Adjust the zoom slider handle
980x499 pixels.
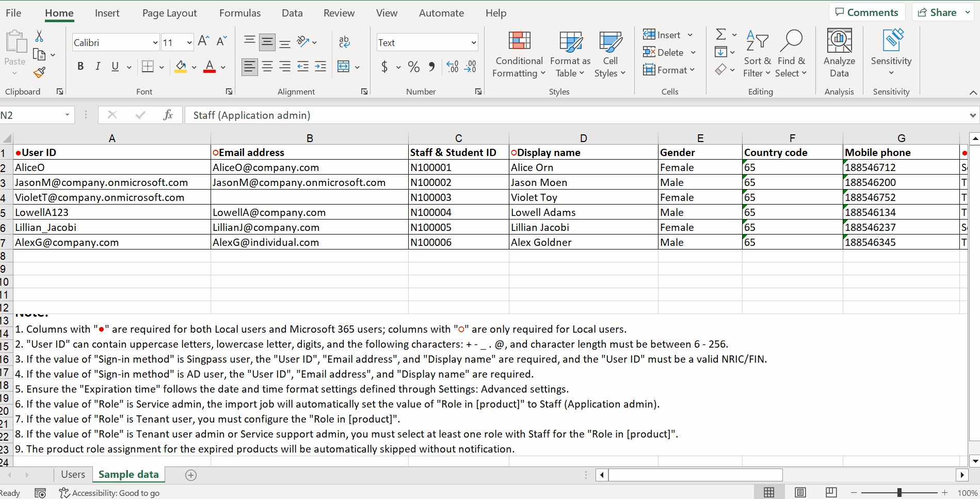pyautogui.click(x=899, y=493)
